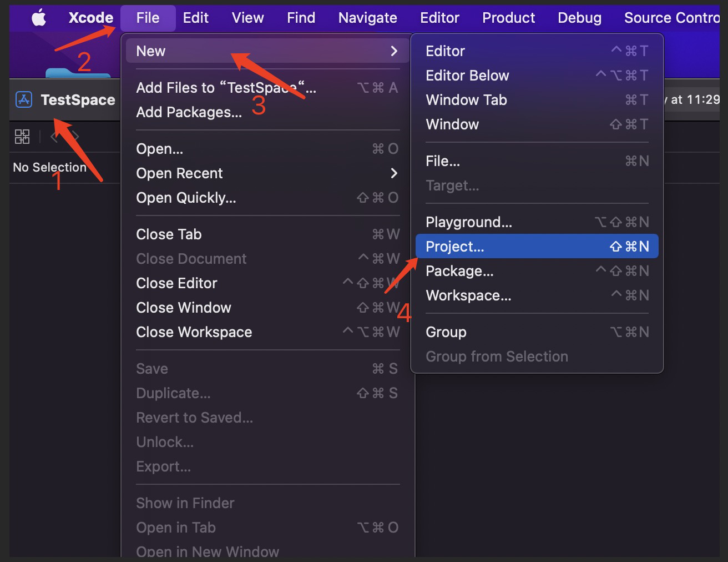The image size is (728, 562).
Task: Open the View menu
Action: [x=247, y=18]
